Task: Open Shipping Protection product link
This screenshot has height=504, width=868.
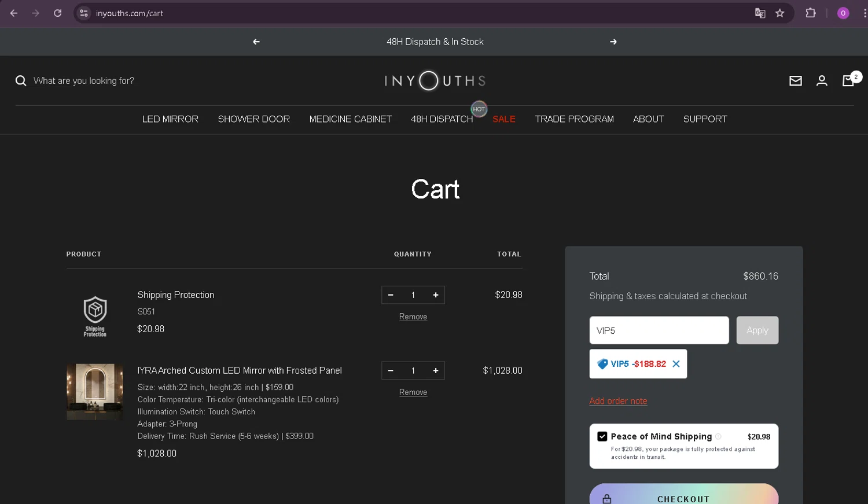Action: click(176, 295)
